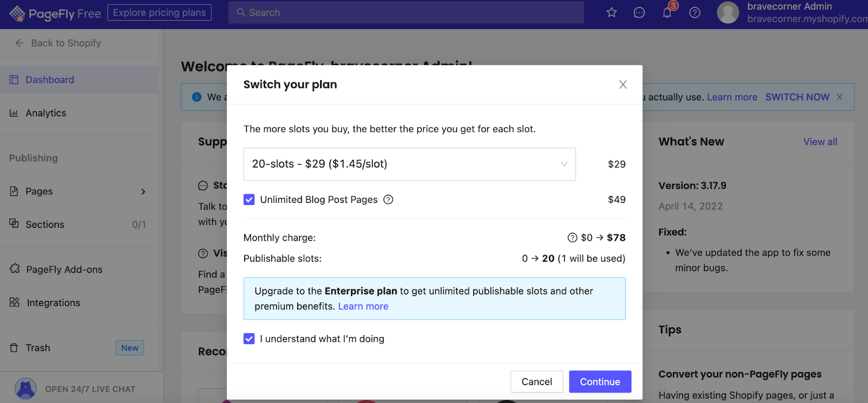This screenshot has height=403, width=868.
Task: Open Trash in the sidebar
Action: 79,348
